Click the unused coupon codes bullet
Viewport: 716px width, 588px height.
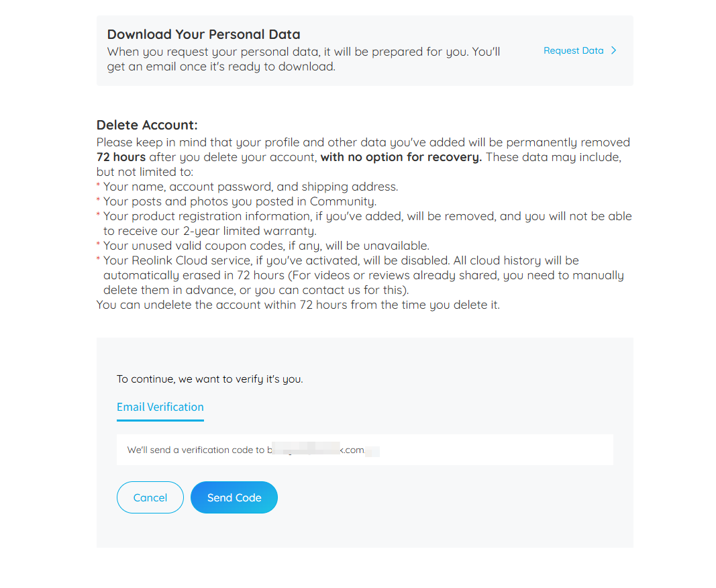click(262, 246)
